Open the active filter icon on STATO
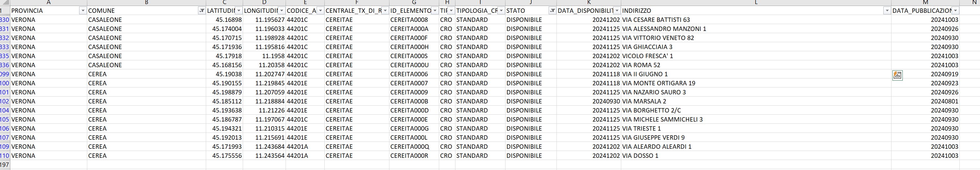This screenshot has height=170, width=980. 552,11
